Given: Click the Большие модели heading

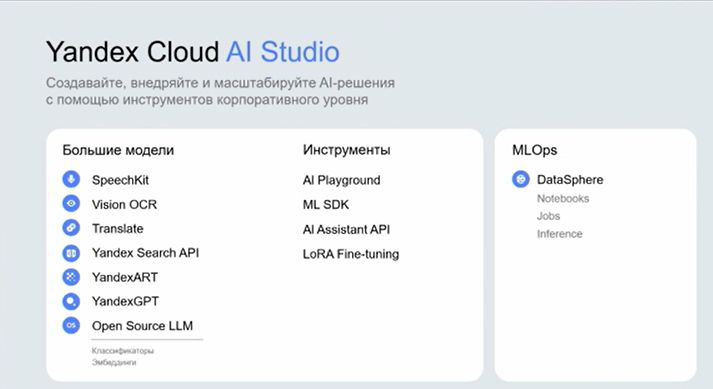Looking at the screenshot, I should coord(118,150).
